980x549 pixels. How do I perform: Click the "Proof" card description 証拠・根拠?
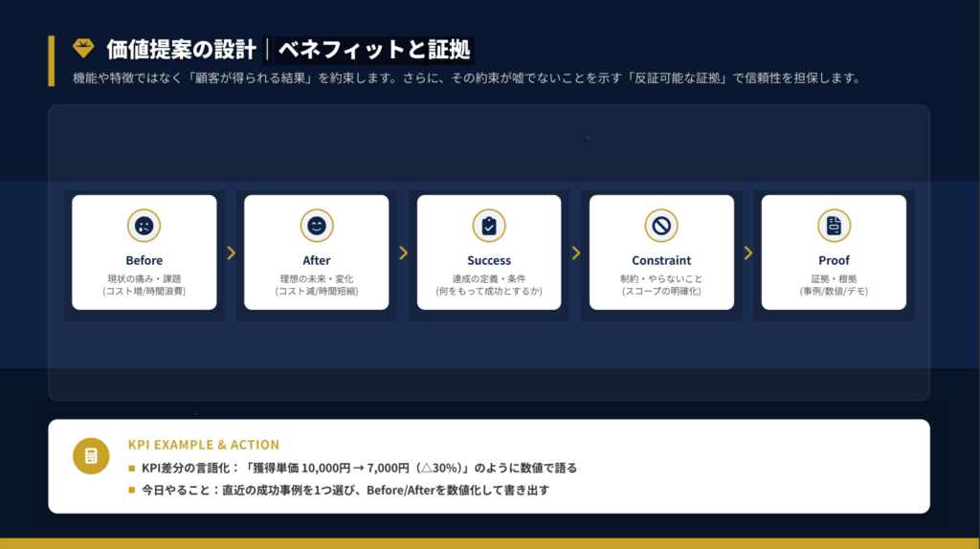[x=834, y=277]
